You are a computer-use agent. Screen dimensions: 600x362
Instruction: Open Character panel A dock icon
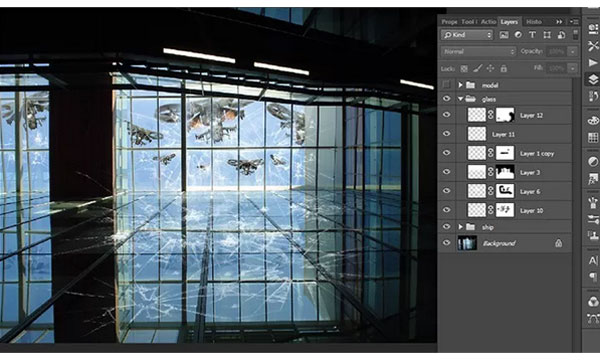point(593,261)
